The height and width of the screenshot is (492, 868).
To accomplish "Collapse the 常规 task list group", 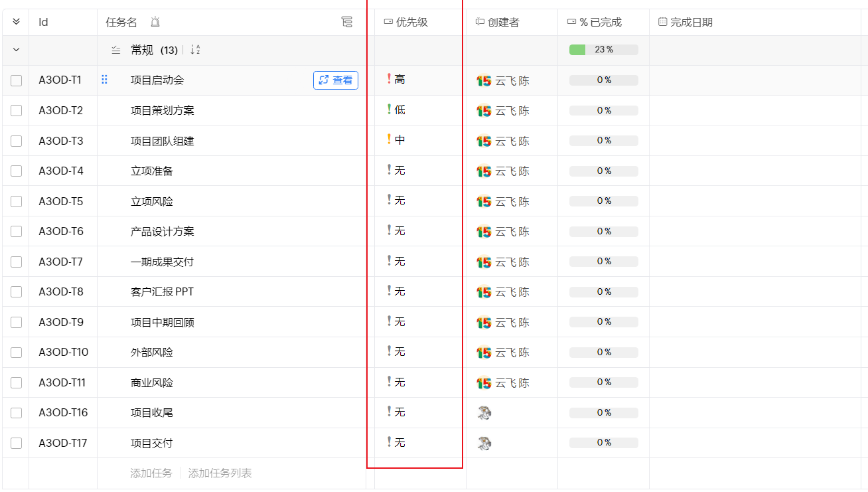I will point(16,50).
